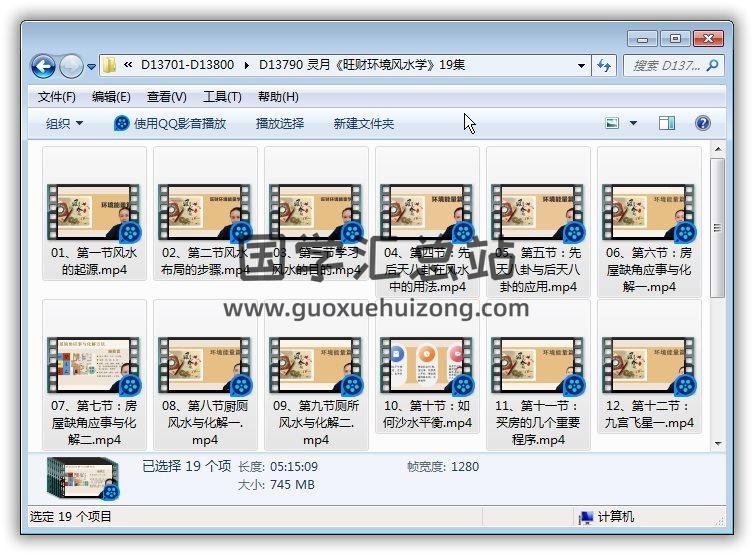The height and width of the screenshot is (555, 754).
Task: Click 长度: 05:15:09 in details pane
Action: [x=277, y=467]
